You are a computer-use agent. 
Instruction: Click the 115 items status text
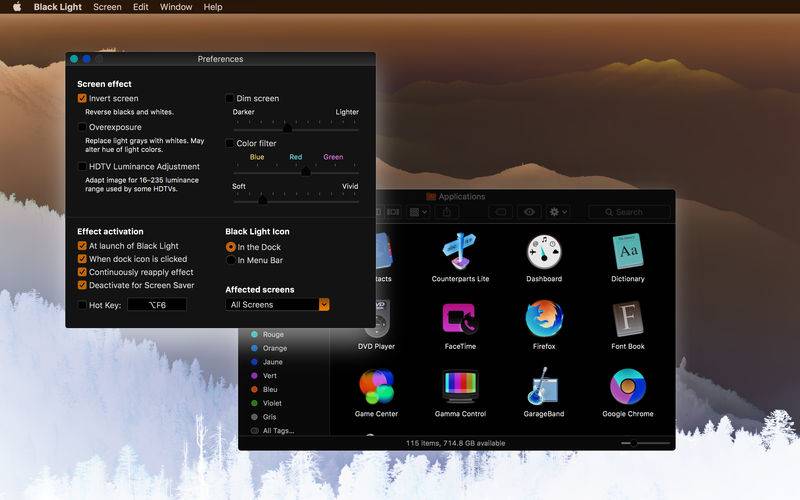pyautogui.click(x=456, y=443)
